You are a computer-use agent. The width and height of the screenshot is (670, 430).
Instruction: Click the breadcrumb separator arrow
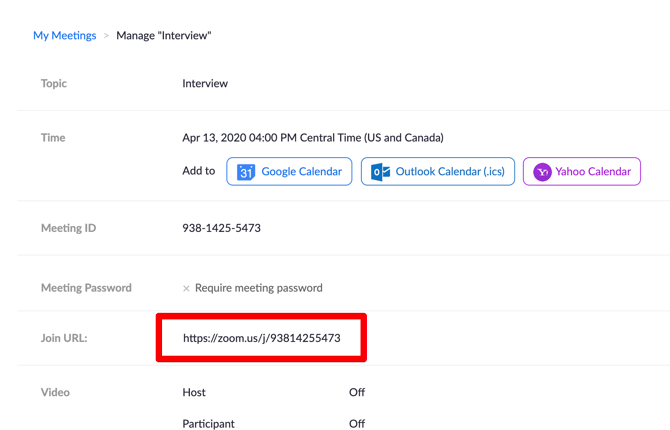pyautogui.click(x=106, y=36)
